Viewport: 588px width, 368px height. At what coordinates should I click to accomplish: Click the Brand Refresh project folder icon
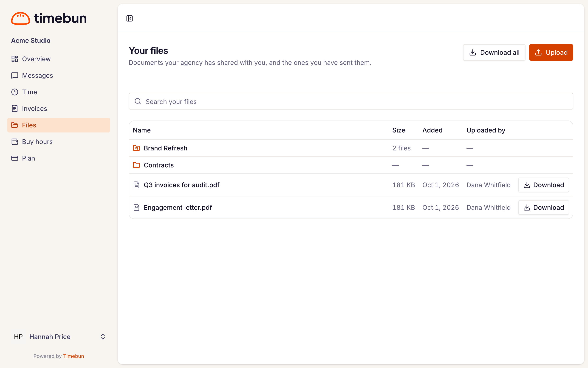(x=136, y=148)
